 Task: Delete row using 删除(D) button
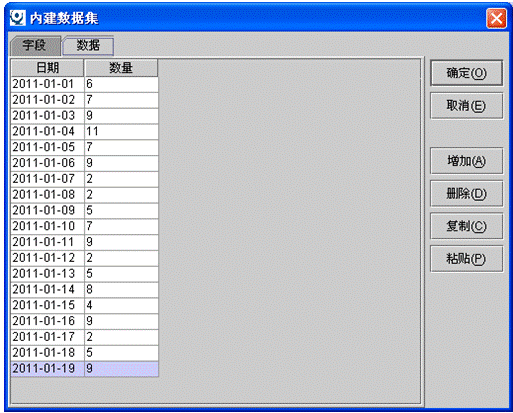(466, 194)
